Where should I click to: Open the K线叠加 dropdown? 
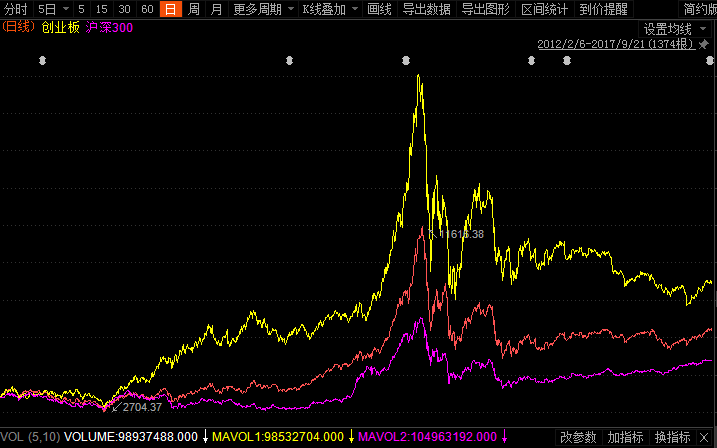click(329, 9)
